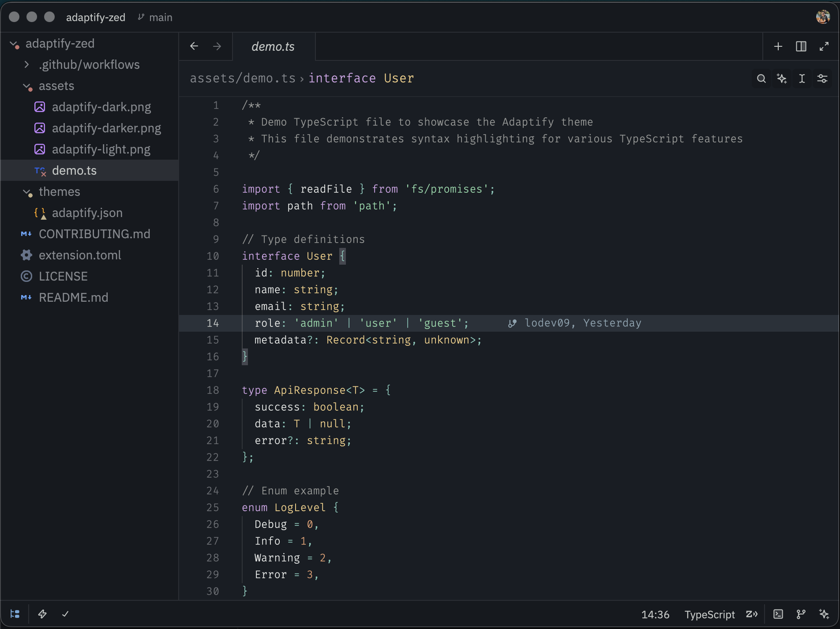Viewport: 840px width, 629px height.
Task: Open buffer search magnifier icon
Action: (761, 79)
